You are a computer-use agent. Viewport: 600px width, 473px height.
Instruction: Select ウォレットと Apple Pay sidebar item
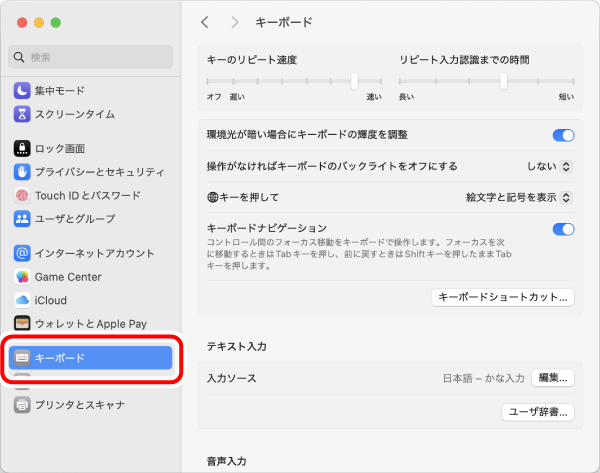pyautogui.click(x=91, y=324)
